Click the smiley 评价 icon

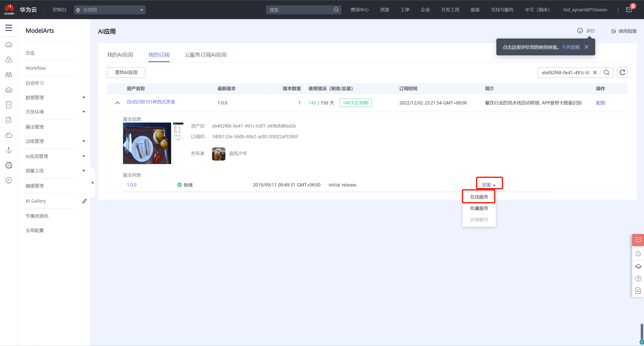pyautogui.click(x=580, y=31)
